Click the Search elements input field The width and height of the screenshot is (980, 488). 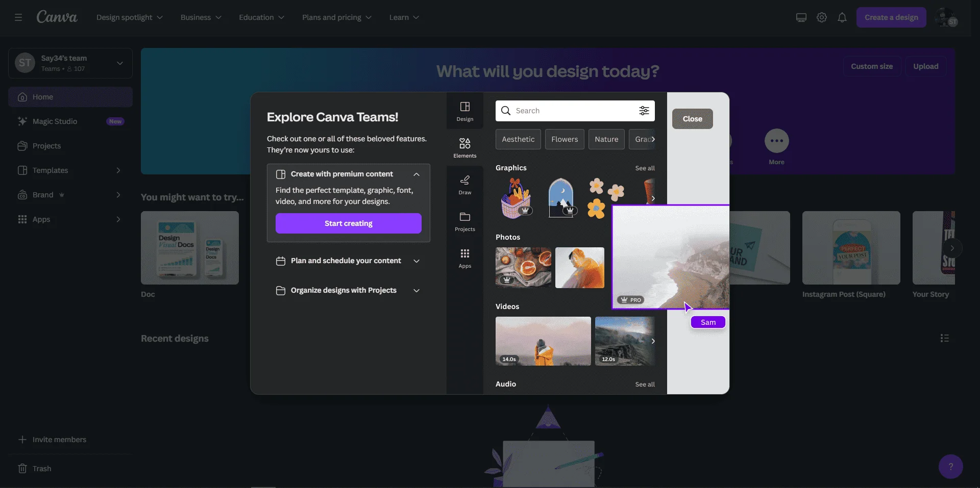pyautogui.click(x=575, y=111)
